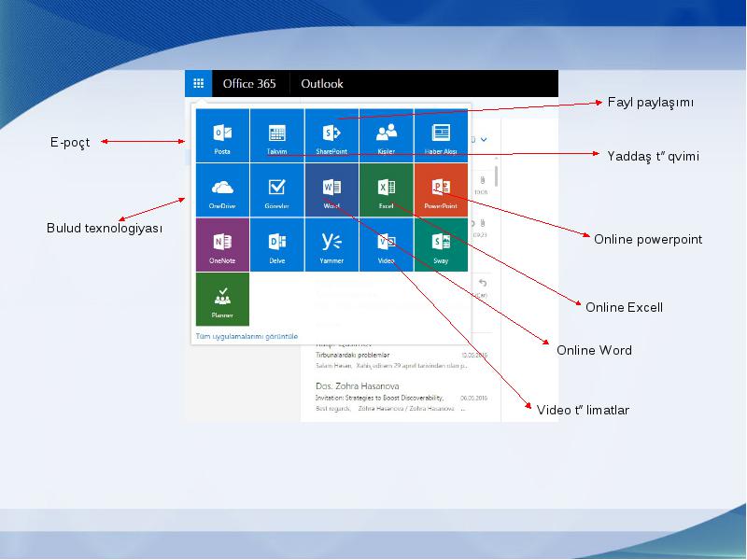The width and height of the screenshot is (747, 560).
Task: Launch the OneDrive tile
Action: [x=222, y=190]
